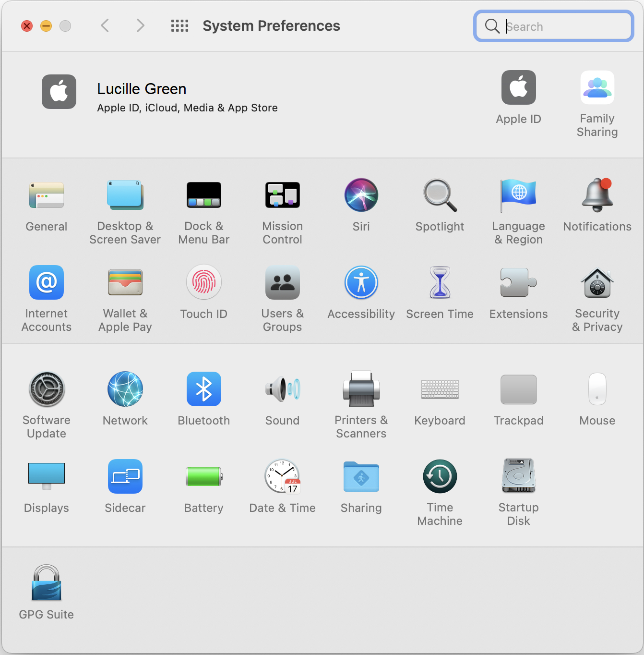This screenshot has height=655, width=644.
Task: Open Notifications preferences
Action: coord(597,195)
